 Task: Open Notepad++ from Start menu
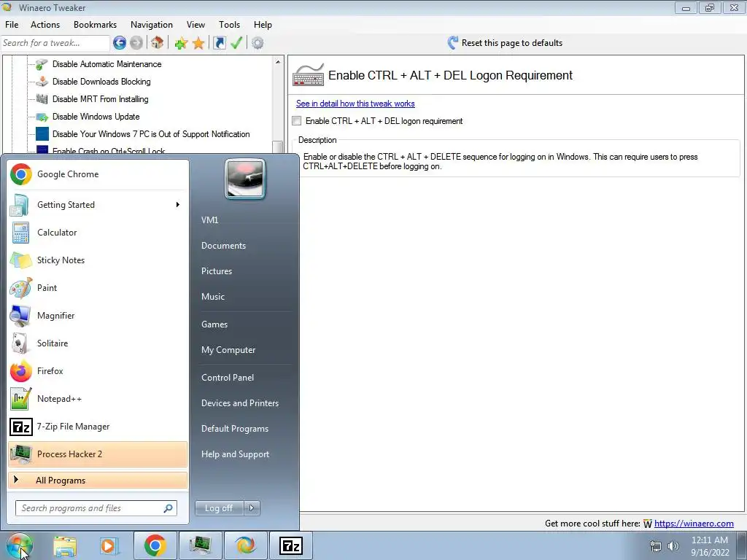[x=97, y=399]
